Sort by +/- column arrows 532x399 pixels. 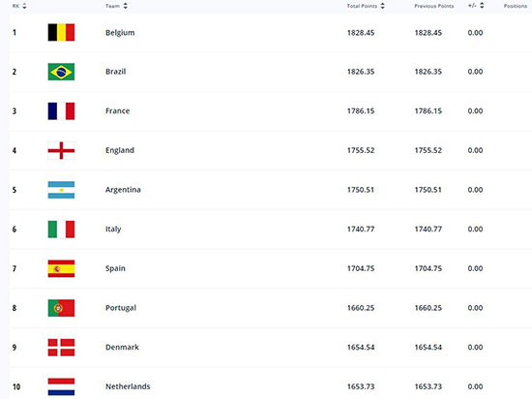click(x=482, y=6)
